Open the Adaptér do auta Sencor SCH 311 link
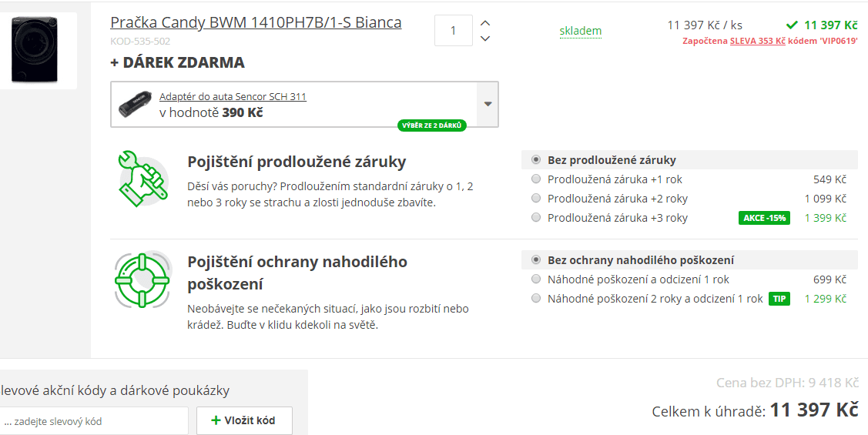 [x=233, y=97]
